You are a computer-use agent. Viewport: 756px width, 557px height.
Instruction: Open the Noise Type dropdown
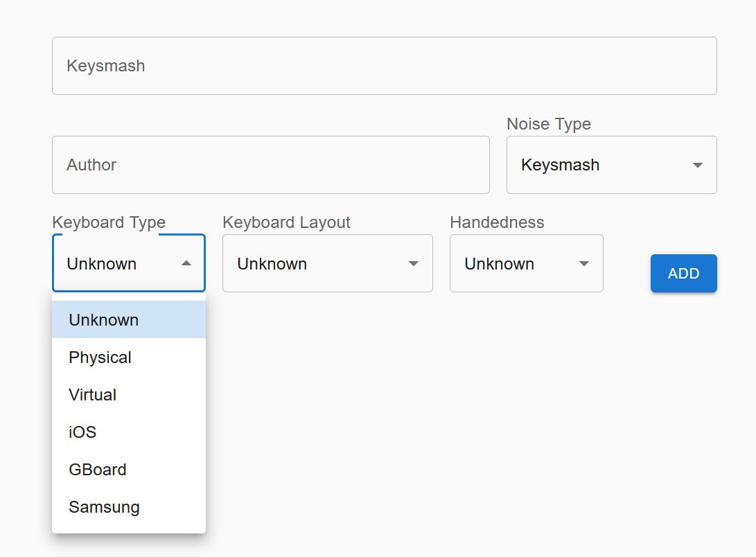coord(603,165)
